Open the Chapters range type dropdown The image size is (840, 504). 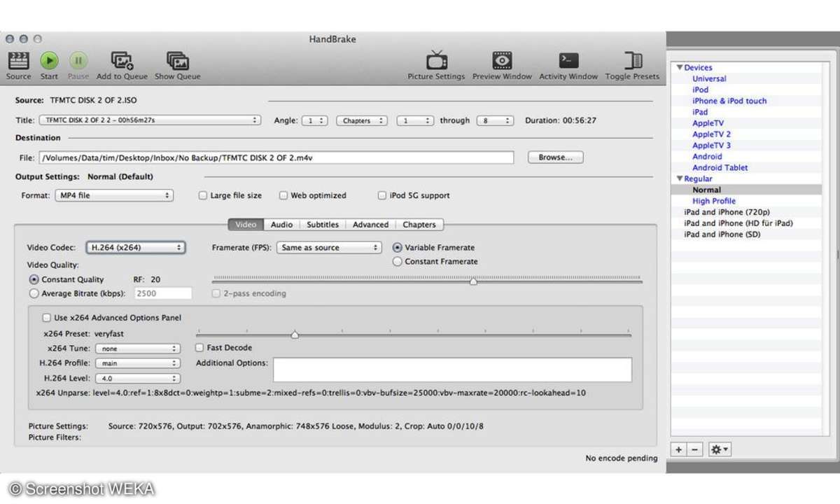pos(362,120)
